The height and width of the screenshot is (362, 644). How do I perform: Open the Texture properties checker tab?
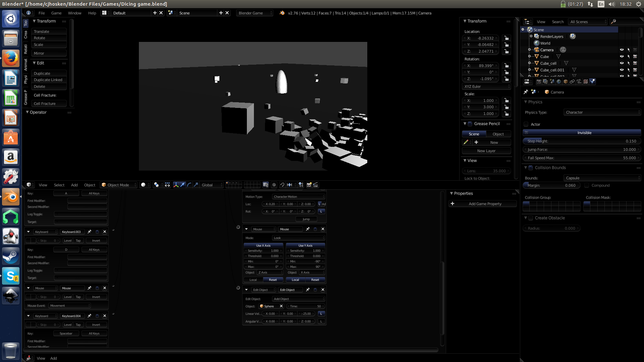(586, 81)
